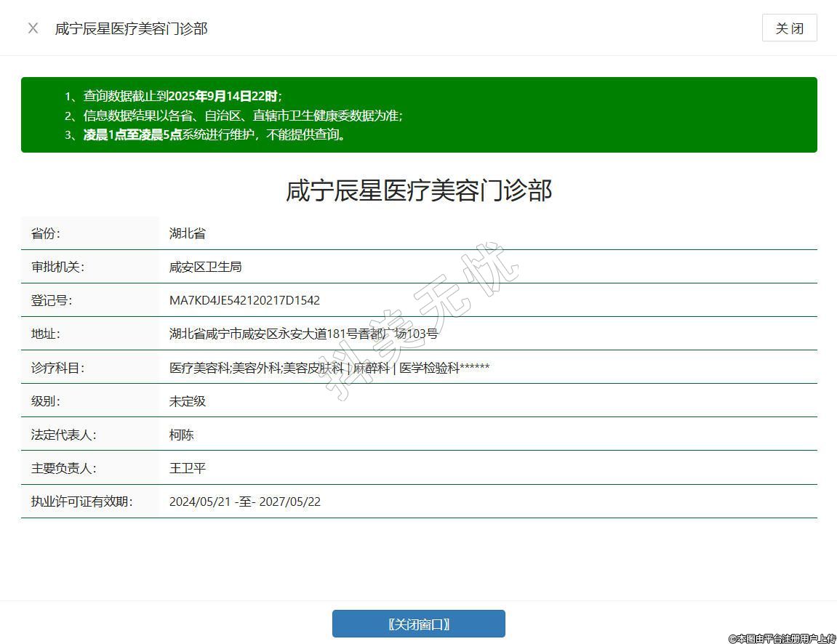Click the header title next to X icon
837x644 pixels.
point(132,28)
